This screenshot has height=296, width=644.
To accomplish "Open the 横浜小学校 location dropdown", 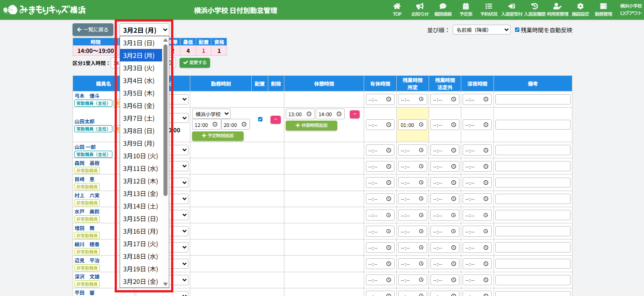I will pos(211,114).
